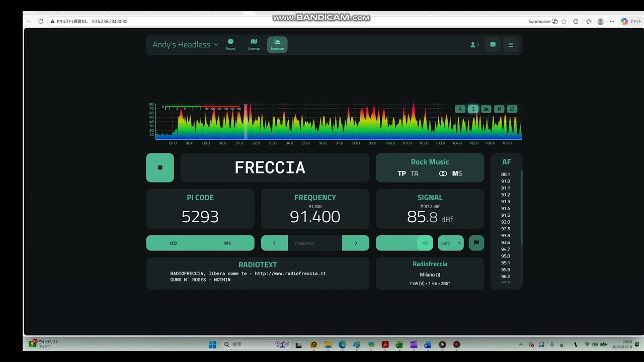Open the Auto antenna dropdown

(x=451, y=243)
